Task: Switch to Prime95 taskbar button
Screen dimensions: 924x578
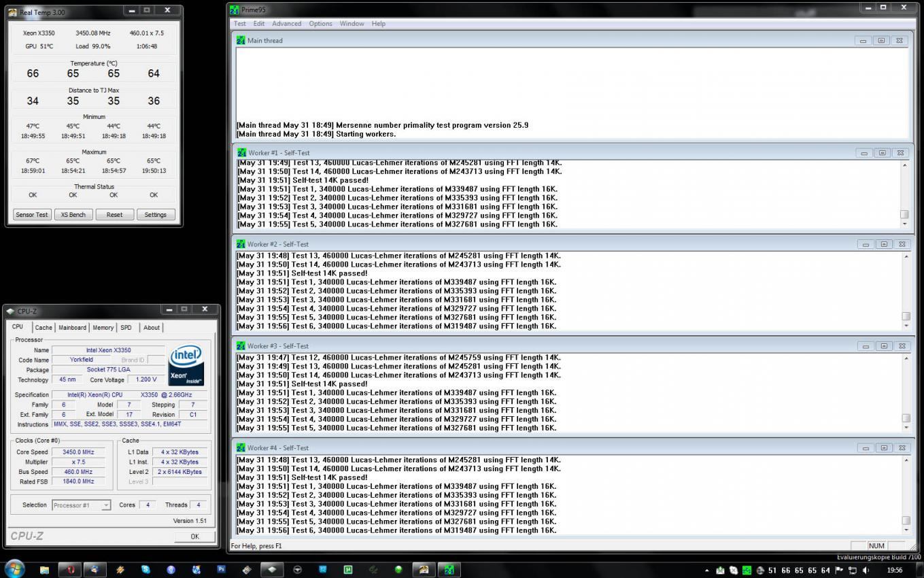Action: pyautogui.click(x=449, y=570)
